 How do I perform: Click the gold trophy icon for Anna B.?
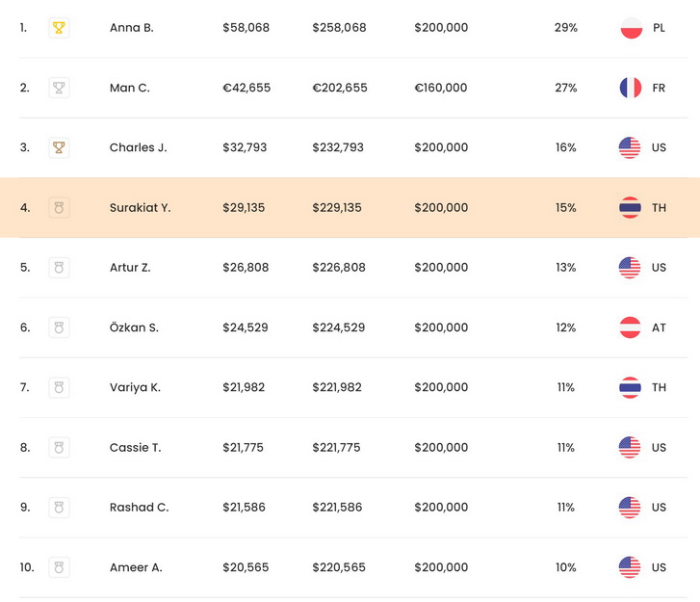(x=59, y=28)
